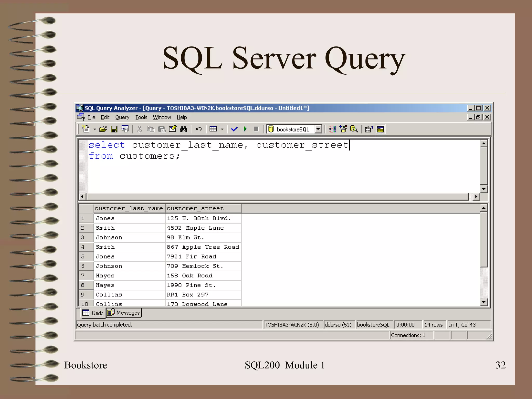Click the Clear Window icon

pos(173,129)
